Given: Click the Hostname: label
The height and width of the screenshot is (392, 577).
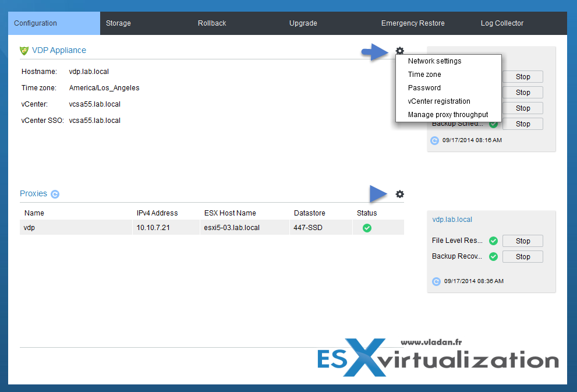Looking at the screenshot, I should 39,72.
